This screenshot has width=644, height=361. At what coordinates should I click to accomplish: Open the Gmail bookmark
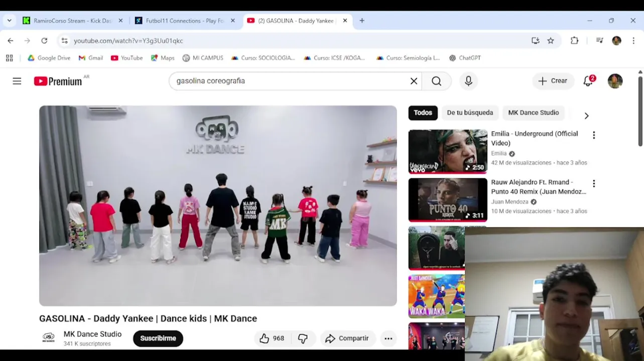[x=91, y=58]
